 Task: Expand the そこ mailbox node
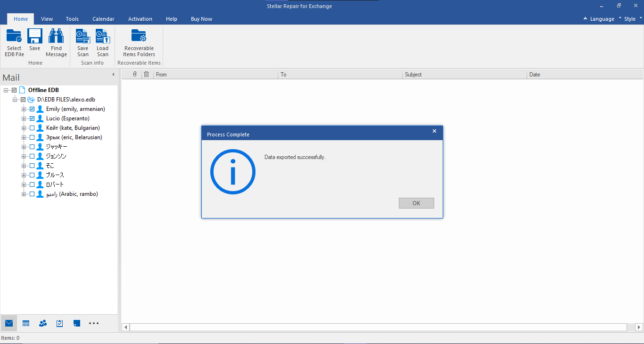[x=24, y=166]
